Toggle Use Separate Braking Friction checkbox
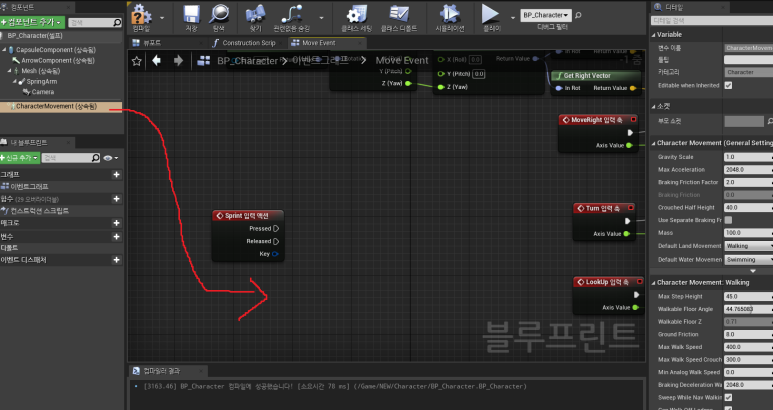773x410 pixels. pos(728,220)
